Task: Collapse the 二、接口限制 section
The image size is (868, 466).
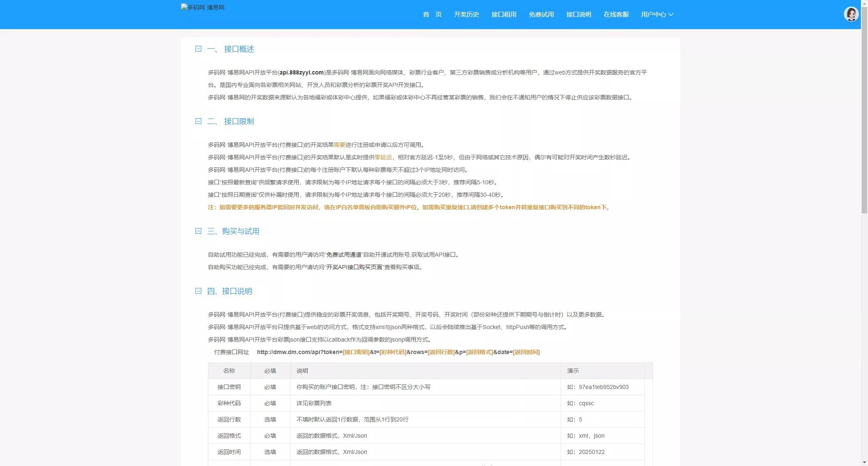Action: tap(198, 121)
